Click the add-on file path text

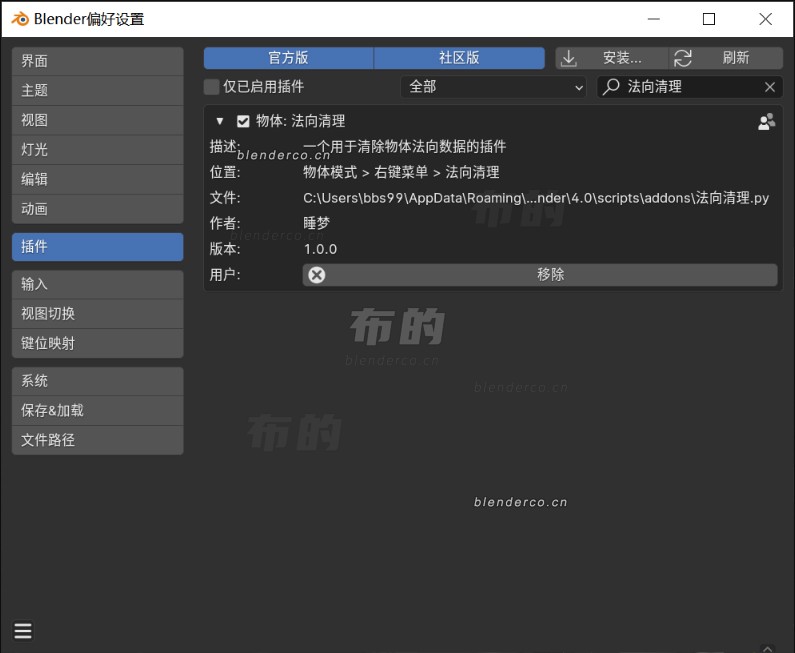536,198
